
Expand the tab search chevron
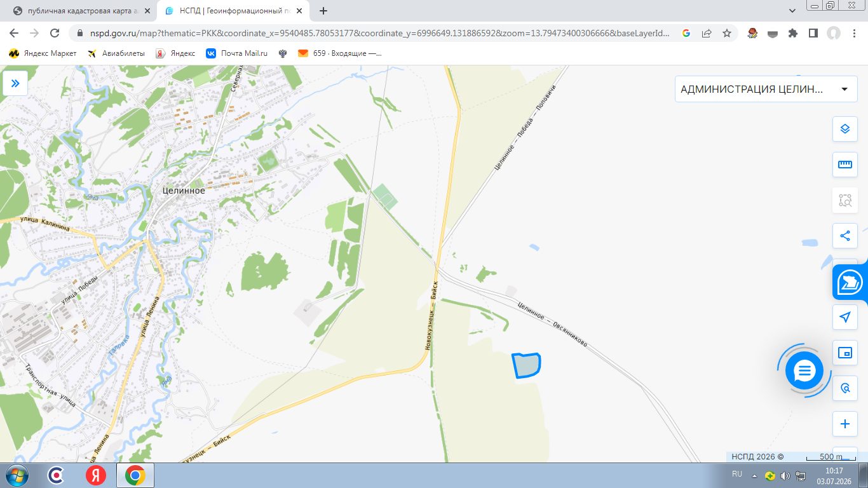(x=792, y=11)
